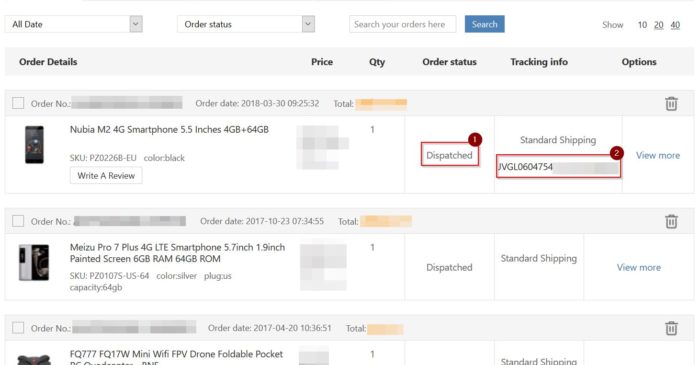Expand the All Date dropdown
The width and height of the screenshot is (700, 365).
[x=74, y=24]
